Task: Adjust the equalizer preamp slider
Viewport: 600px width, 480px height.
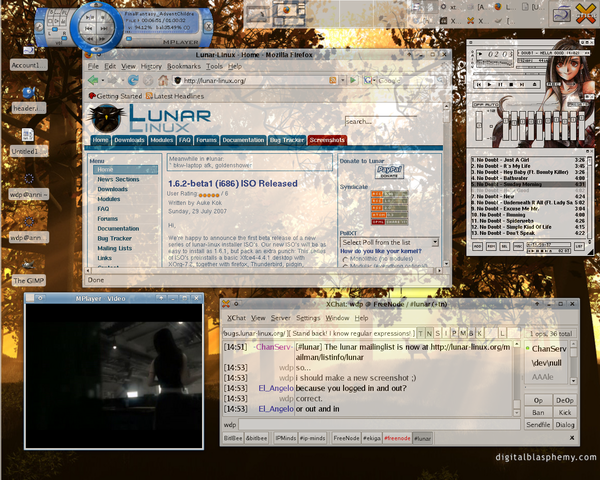Action: [x=478, y=125]
